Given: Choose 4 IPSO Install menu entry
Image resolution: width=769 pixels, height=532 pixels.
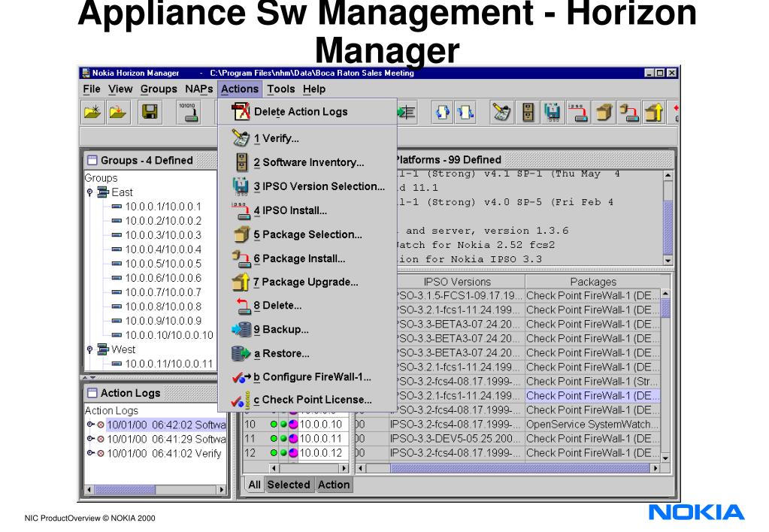Looking at the screenshot, I should [307, 210].
